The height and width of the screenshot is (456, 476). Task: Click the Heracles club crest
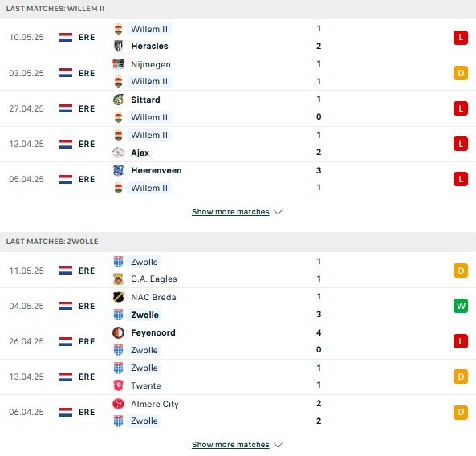click(x=118, y=46)
